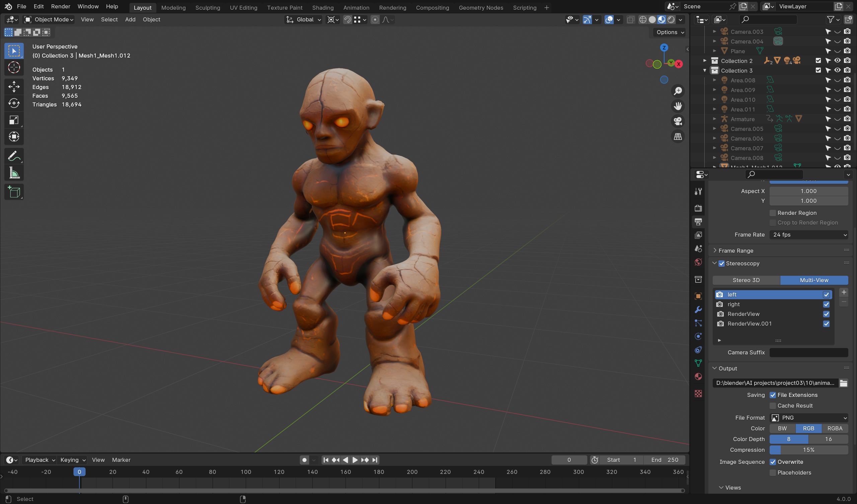Screen dimensions: 857x504
Task: Toggle the camera view icon
Action: tap(678, 121)
